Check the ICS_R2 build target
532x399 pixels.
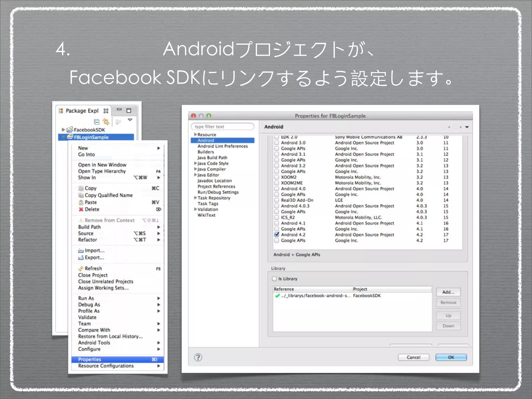pos(277,217)
